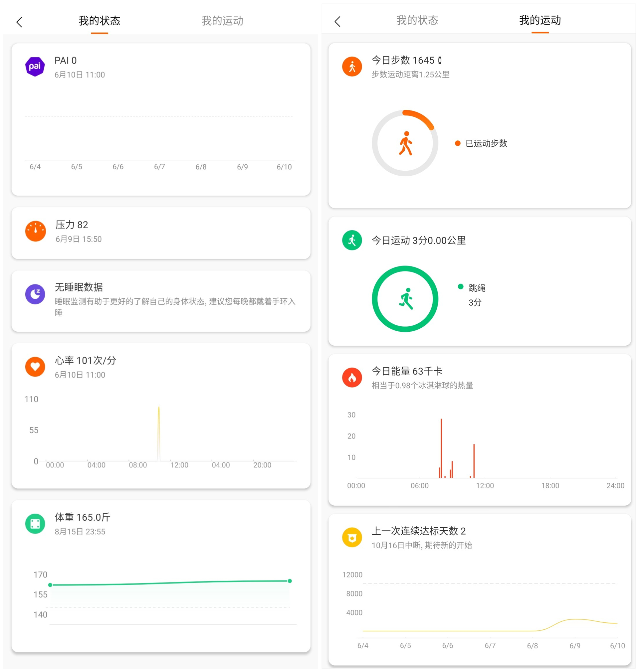Tap the green workout progress ring
The height and width of the screenshot is (672, 639).
point(405,298)
